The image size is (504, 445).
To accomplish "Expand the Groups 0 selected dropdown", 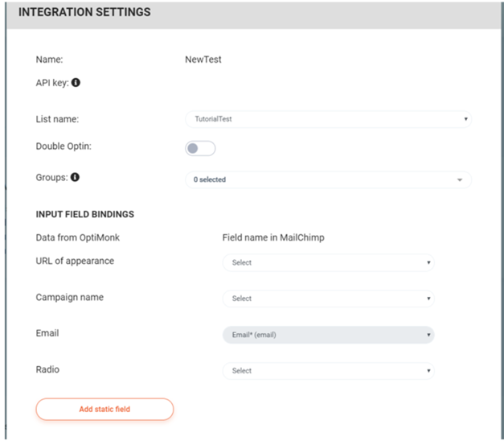I will pyautogui.click(x=328, y=179).
